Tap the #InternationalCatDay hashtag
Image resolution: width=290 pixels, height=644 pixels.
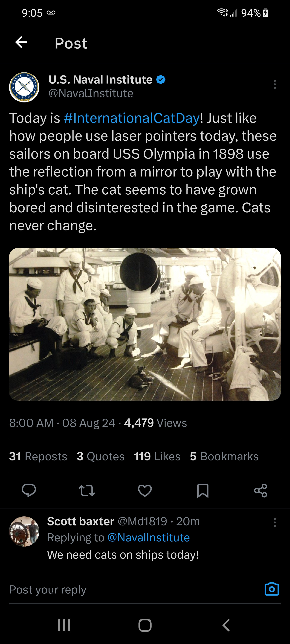[132, 118]
